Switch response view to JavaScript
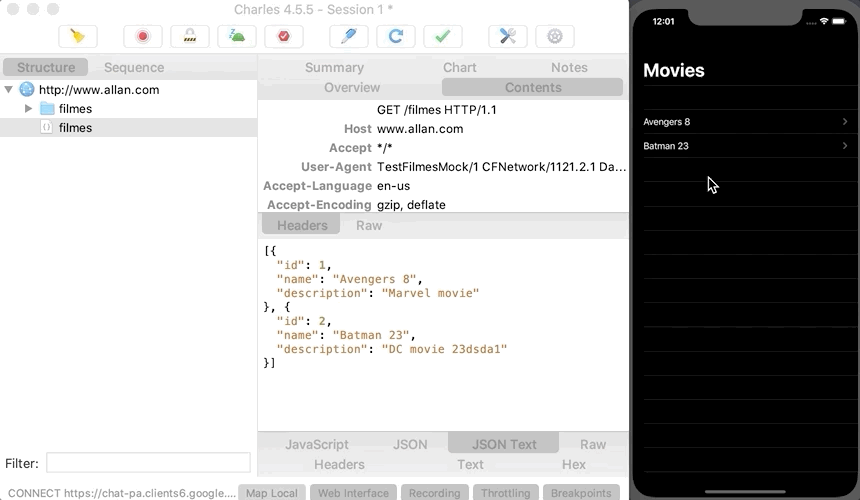 (316, 444)
